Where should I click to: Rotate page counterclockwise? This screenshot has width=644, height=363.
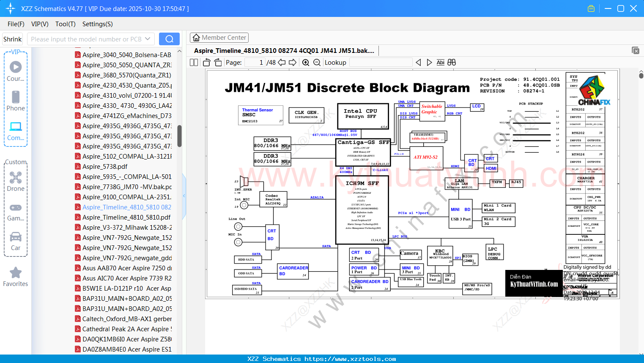click(x=206, y=62)
